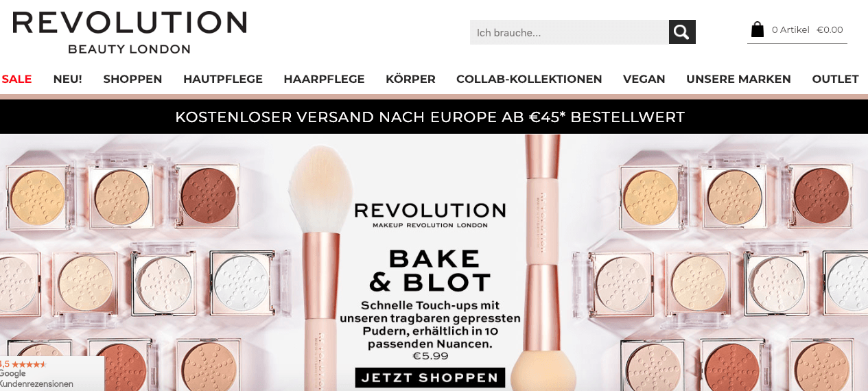Click the Revolution logo inside the banner
The height and width of the screenshot is (391, 868).
point(430,214)
